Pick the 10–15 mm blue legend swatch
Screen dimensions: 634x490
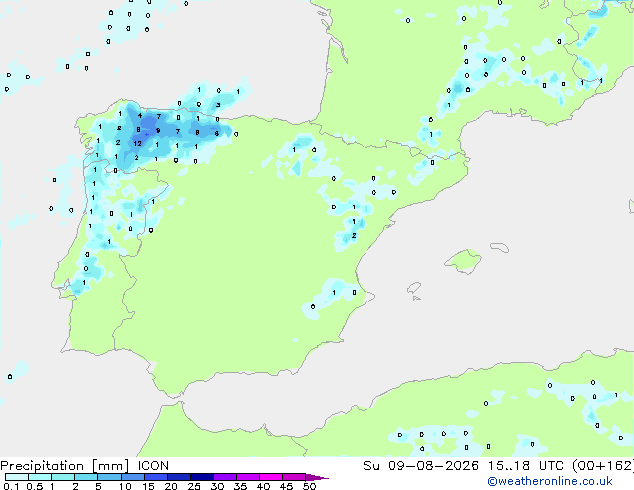(132, 477)
